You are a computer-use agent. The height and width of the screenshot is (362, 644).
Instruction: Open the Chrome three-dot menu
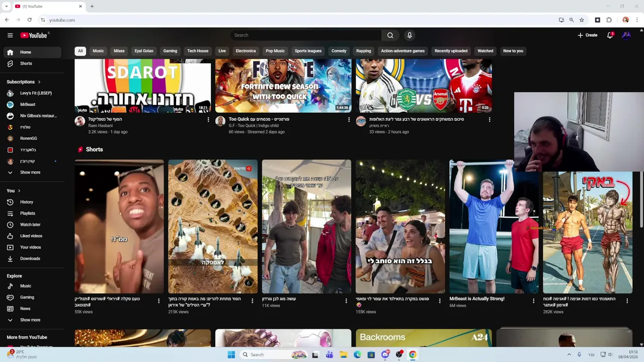point(637,20)
